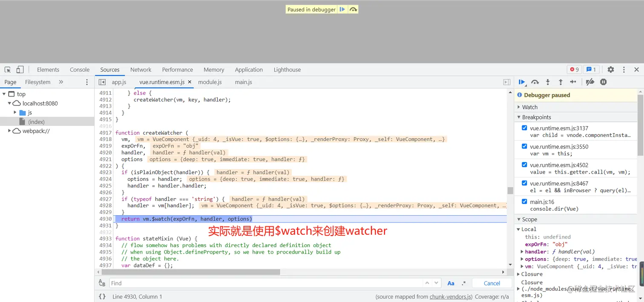The width and height of the screenshot is (644, 302).
Task: Open navigator pane options menu
Action: [87, 82]
